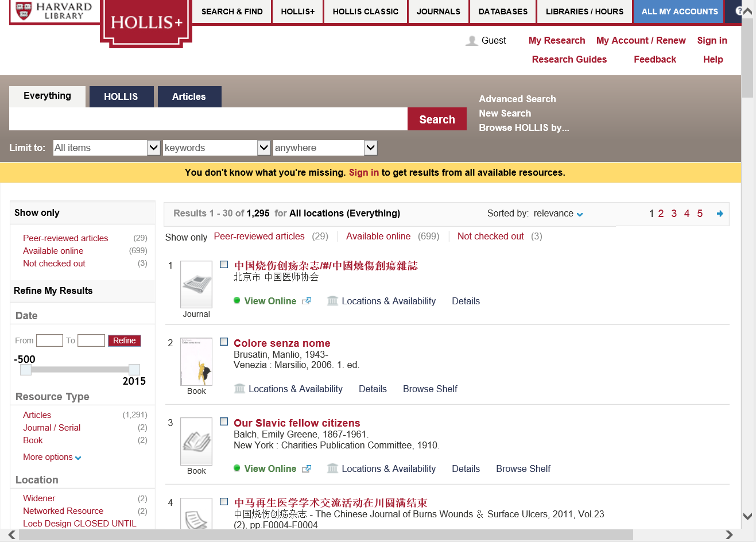Switch to the Articles tab
Screen dimensions: 756x542
pos(189,96)
